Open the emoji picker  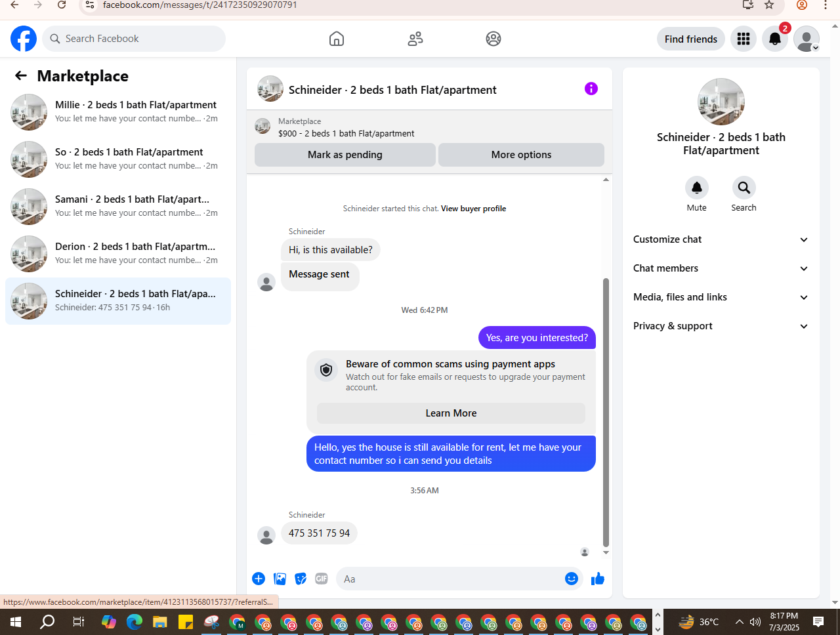pyautogui.click(x=572, y=579)
